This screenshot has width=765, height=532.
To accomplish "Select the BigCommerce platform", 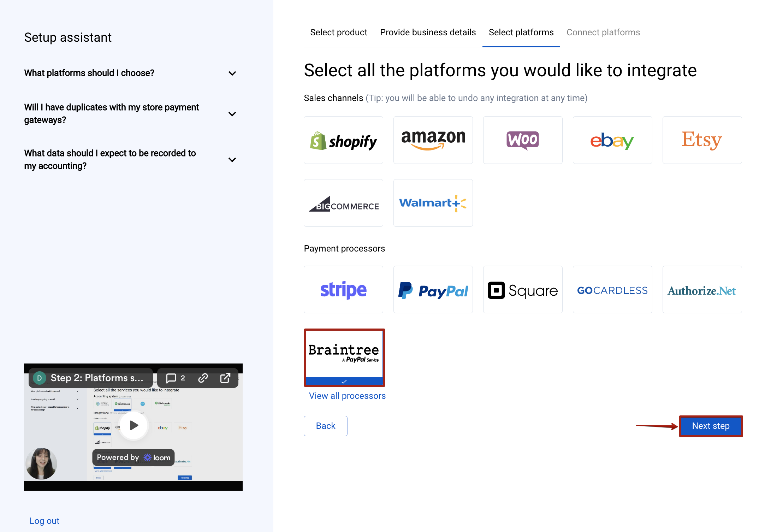I will point(343,203).
